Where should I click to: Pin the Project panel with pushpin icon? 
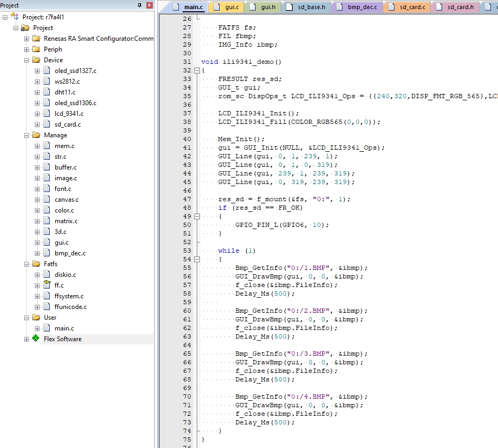coord(139,5)
